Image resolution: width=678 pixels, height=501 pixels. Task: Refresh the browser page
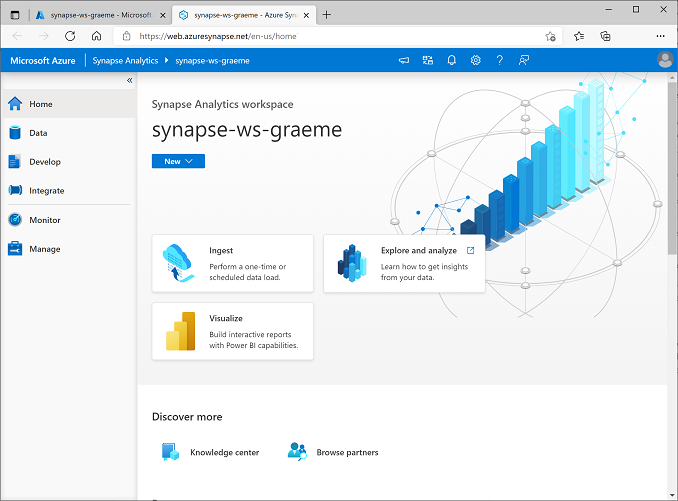point(70,36)
